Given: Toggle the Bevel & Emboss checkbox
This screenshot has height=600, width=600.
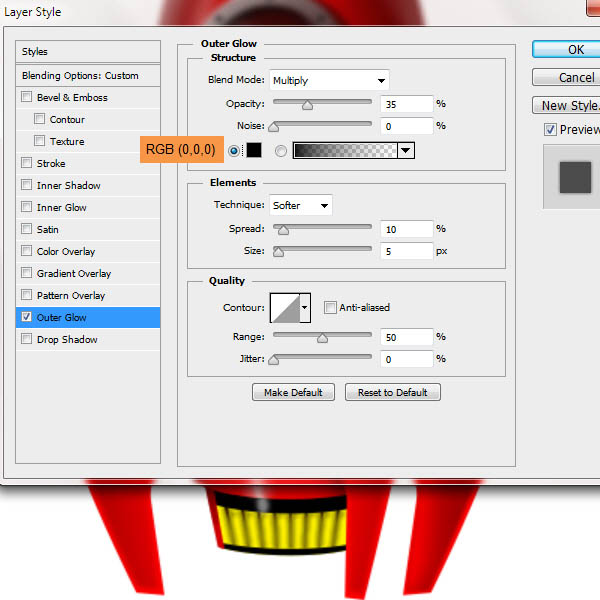Looking at the screenshot, I should coord(26,98).
